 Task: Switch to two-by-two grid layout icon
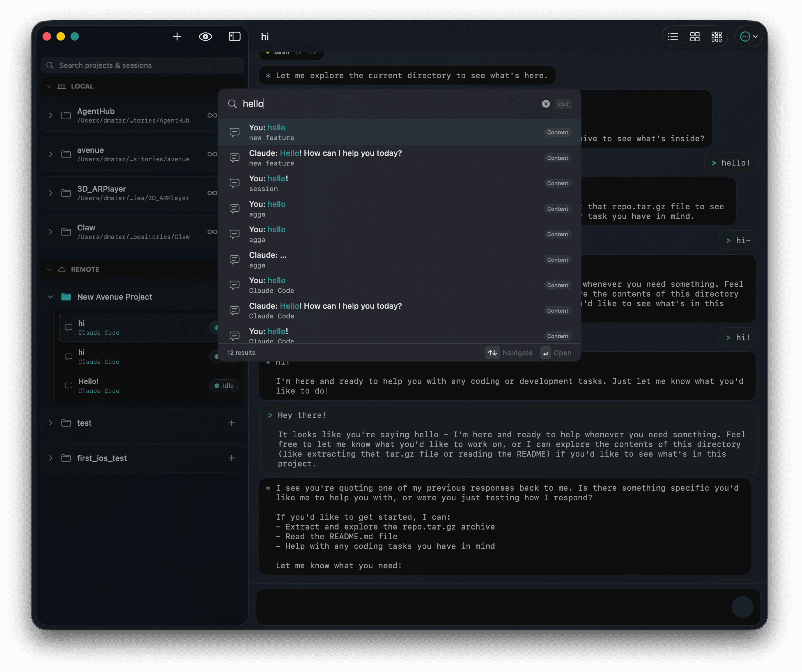(x=695, y=37)
